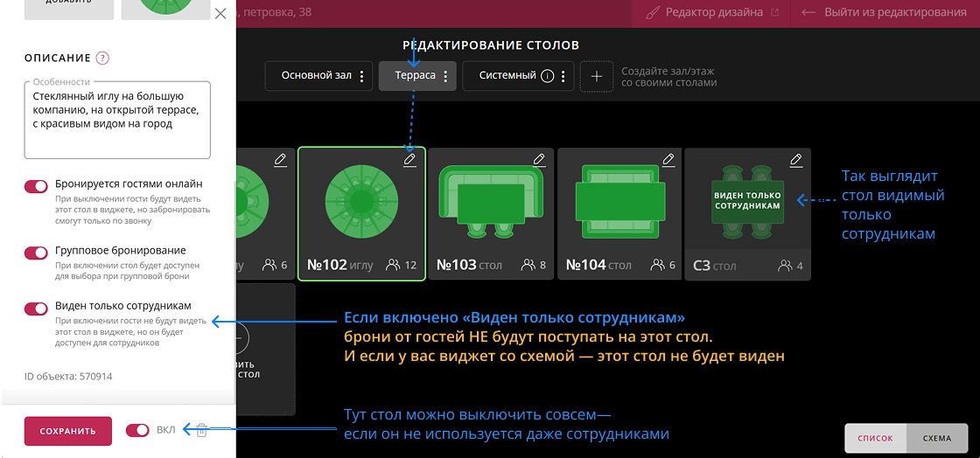Select the sofa table №103 image
980x458 pixels.
[x=491, y=202]
